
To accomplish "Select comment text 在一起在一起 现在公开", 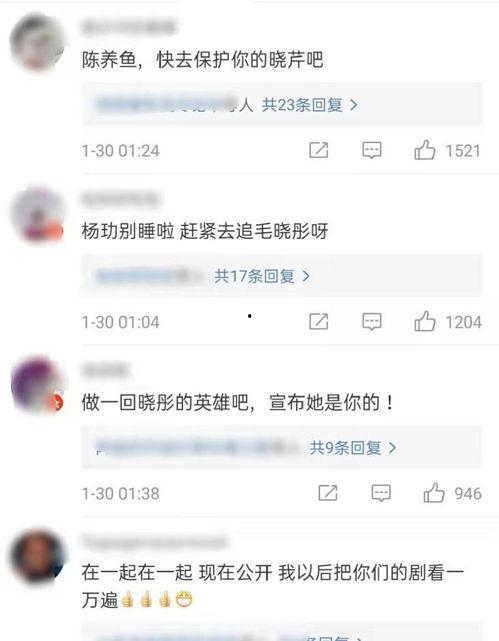I will coord(177,573).
